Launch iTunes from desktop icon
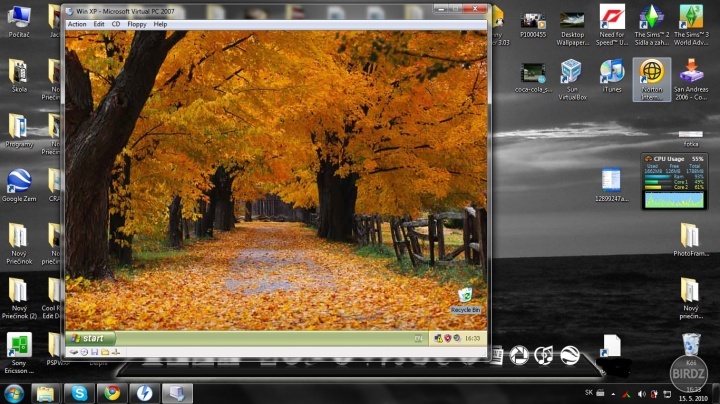The width and height of the screenshot is (720, 404). [612, 76]
